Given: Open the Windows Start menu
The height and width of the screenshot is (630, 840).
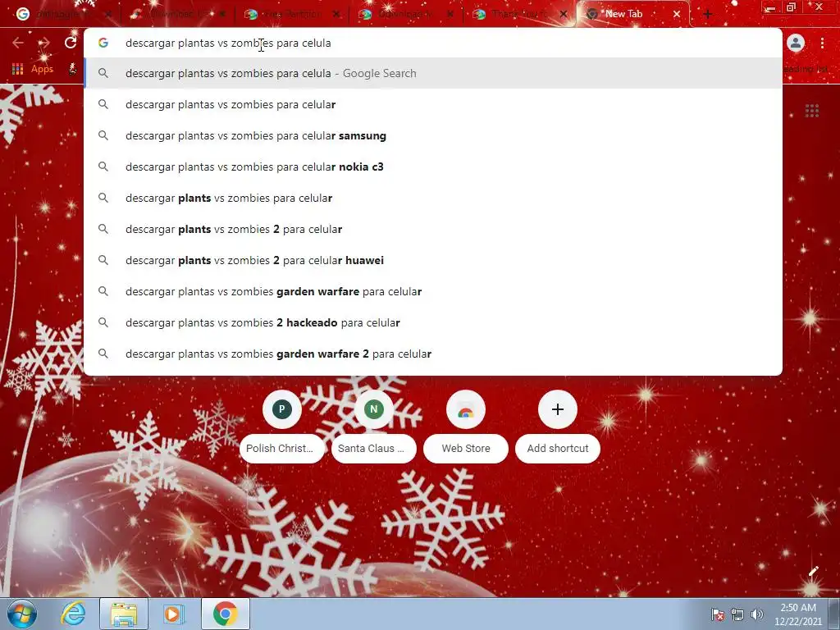Looking at the screenshot, I should tap(22, 614).
